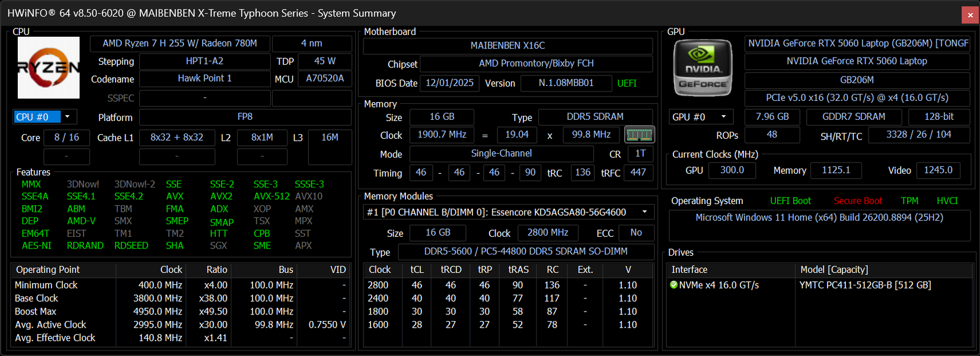This screenshot has height=356, width=980.
Task: Select the YMTC PC411-512GB-B drive entry
Action: pyautogui.click(x=865, y=285)
